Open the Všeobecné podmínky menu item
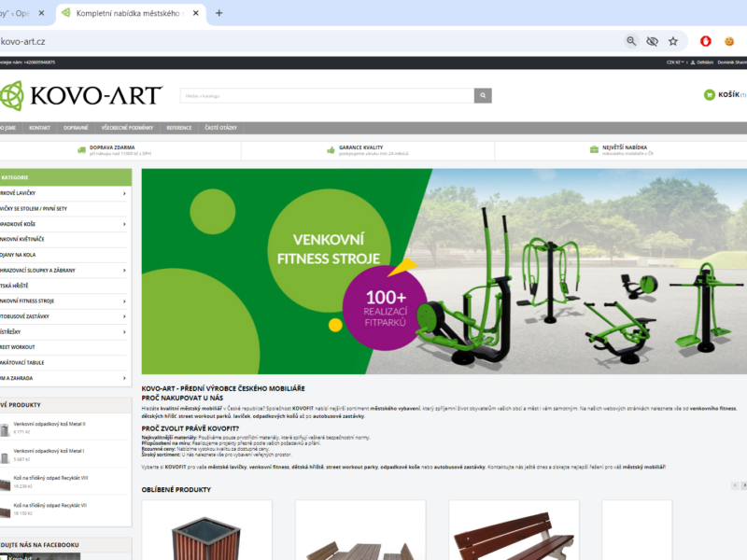This screenshot has width=747, height=560. pyautogui.click(x=127, y=128)
